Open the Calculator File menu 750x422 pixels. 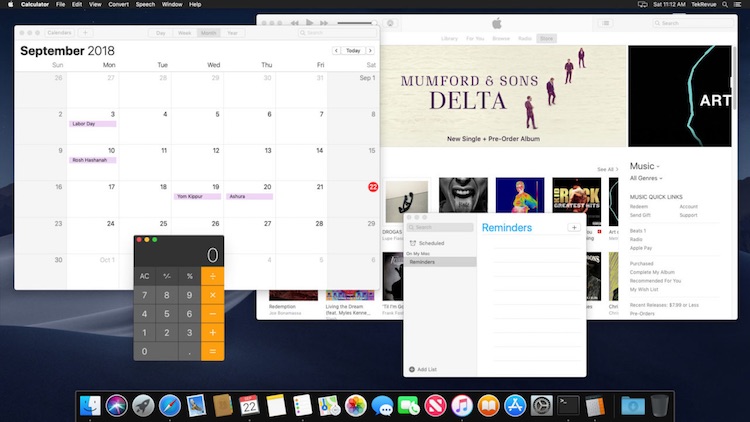[x=60, y=4]
